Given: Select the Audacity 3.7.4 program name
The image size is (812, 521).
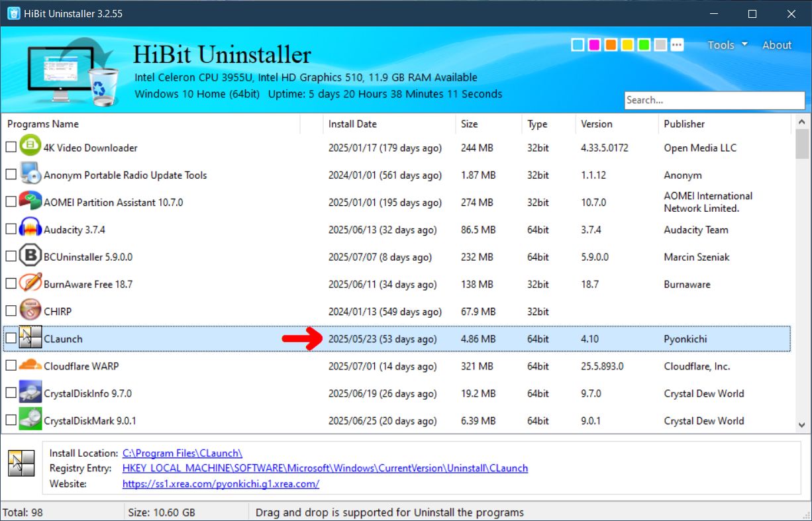Looking at the screenshot, I should coord(74,230).
